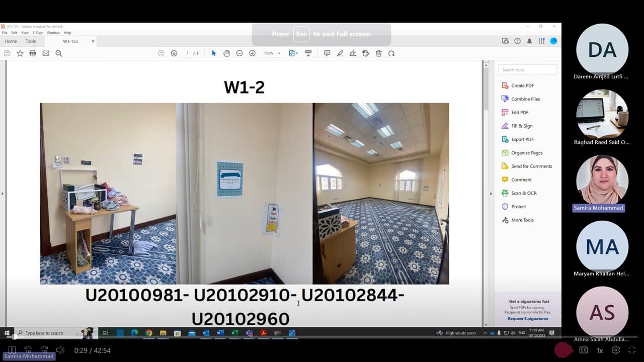Open the E-Sign menu
Viewport: 644px width, 362px height.
(38, 33)
